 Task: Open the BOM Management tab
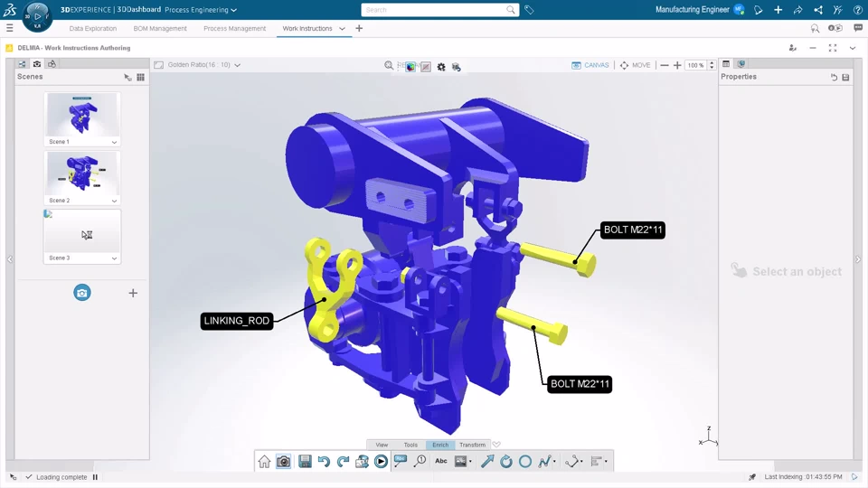[160, 28]
